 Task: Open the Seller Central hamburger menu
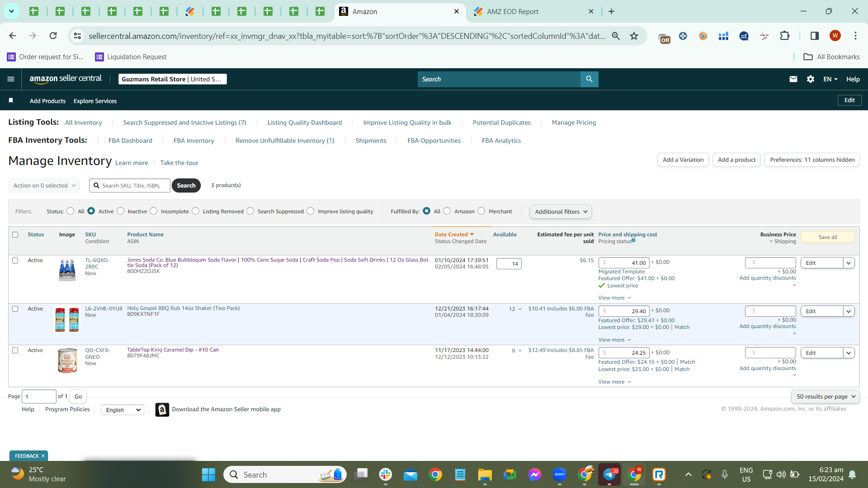click(11, 79)
